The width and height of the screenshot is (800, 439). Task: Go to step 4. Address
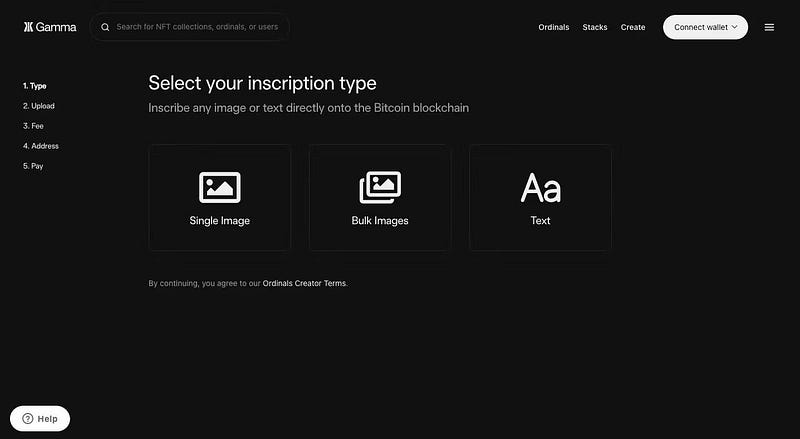click(x=41, y=146)
